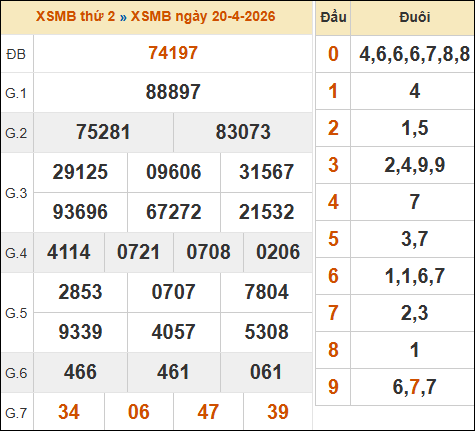The height and width of the screenshot is (431, 475).
Task: Click G.7 number 39
Action: pos(278,412)
